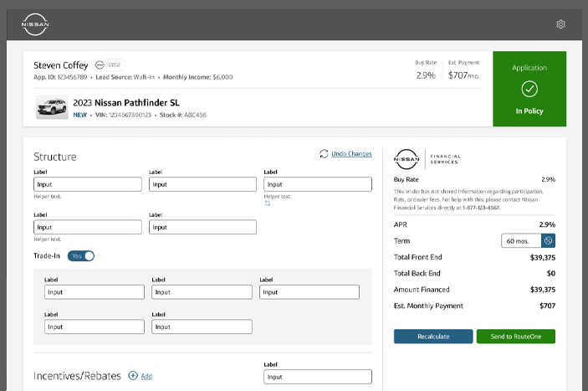Click the Term 60 mos. field
The width and height of the screenshot is (588, 391).
[x=520, y=241]
